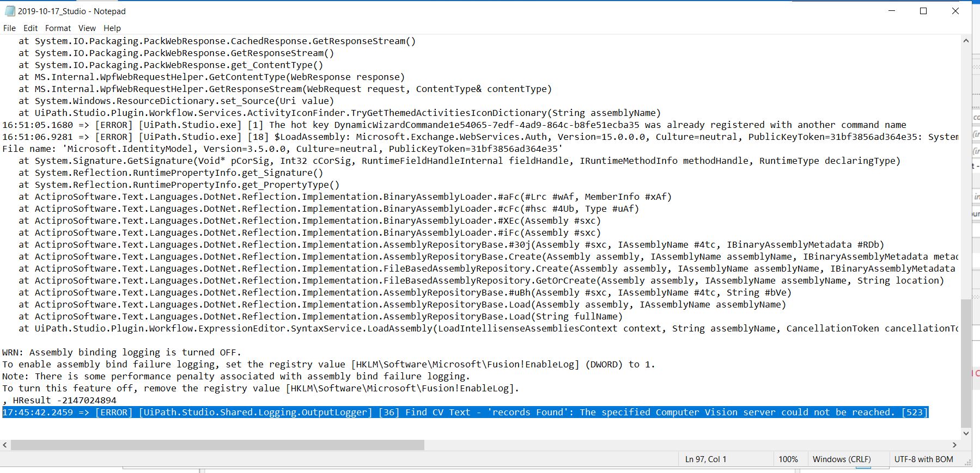Click the 'AssemblyRepositoryBase.#uBh' line
This screenshot has height=473, width=980.
[405, 293]
